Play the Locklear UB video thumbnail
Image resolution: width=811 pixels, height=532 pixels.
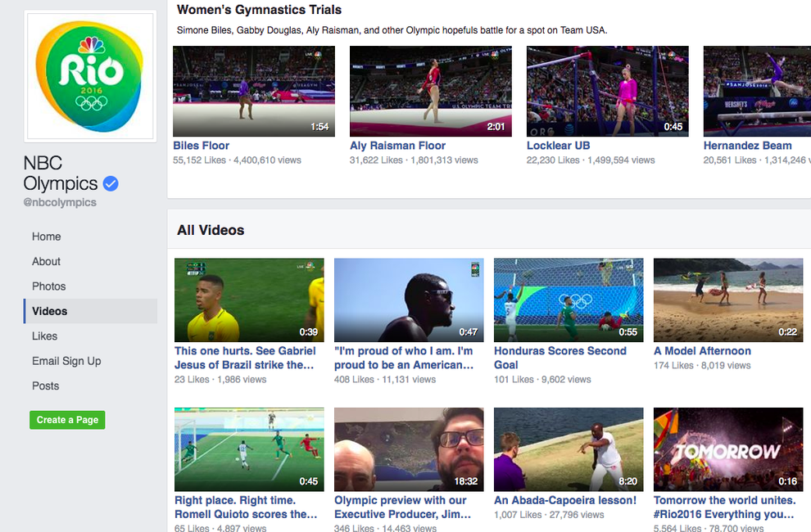pyautogui.click(x=608, y=91)
